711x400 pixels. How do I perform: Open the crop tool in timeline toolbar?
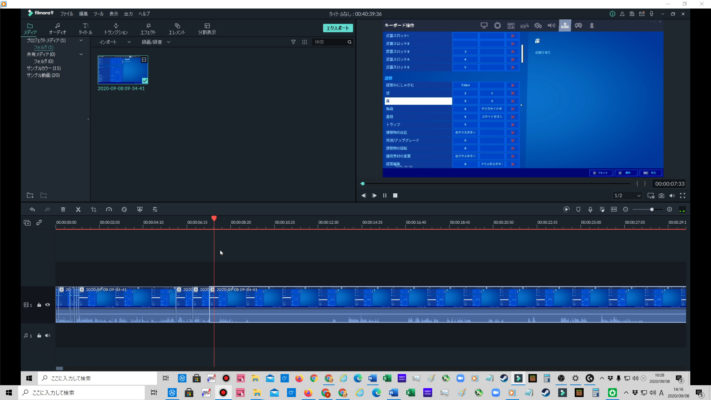(93, 210)
